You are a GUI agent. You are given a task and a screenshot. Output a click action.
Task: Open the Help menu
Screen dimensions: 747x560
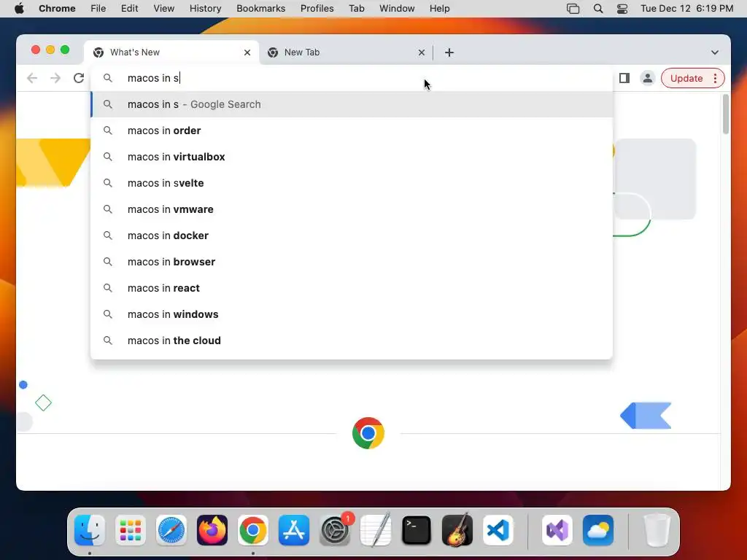tap(439, 9)
